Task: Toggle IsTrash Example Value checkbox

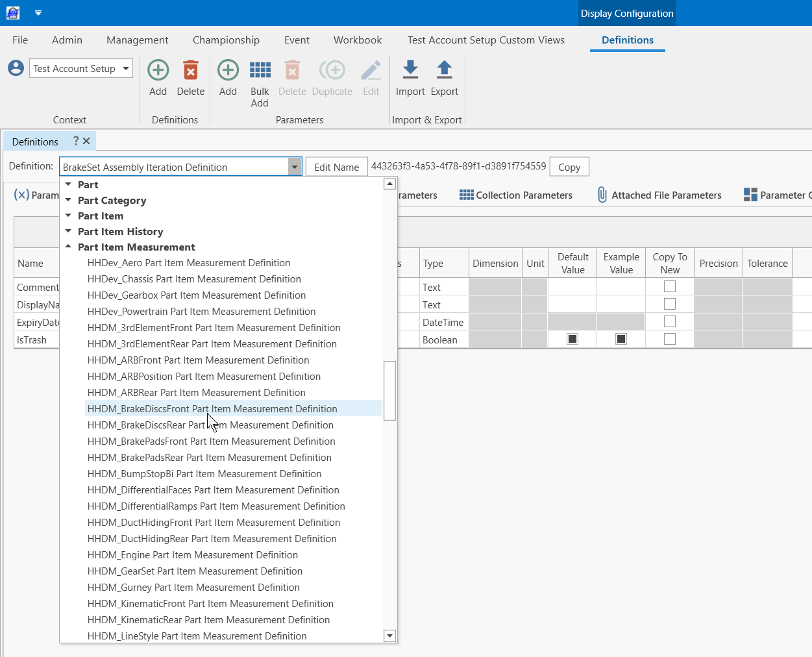Action: 621,339
